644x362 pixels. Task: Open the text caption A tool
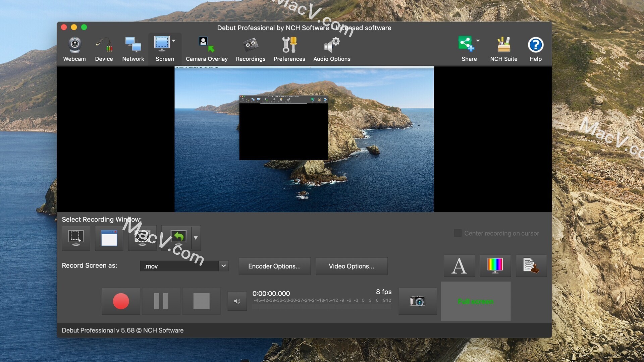coord(459,266)
